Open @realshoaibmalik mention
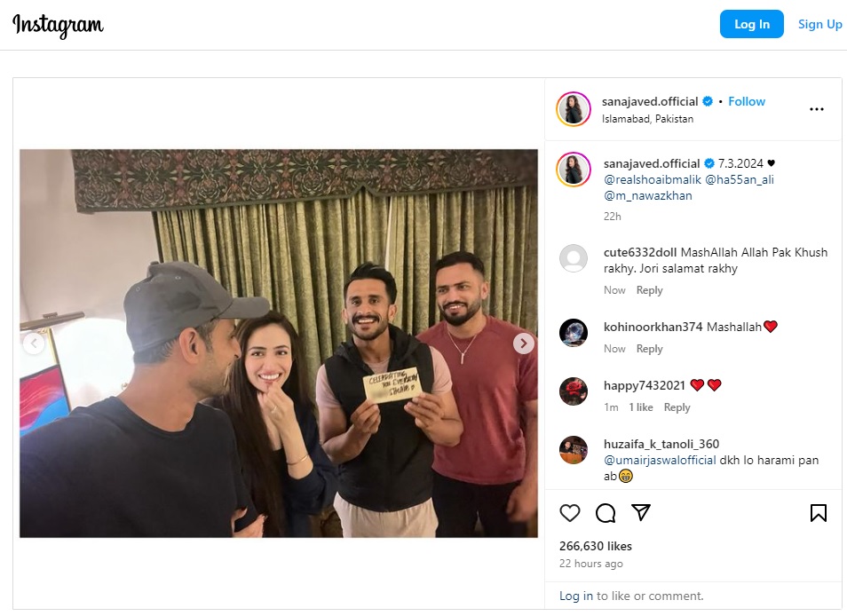The image size is (847, 616). (652, 180)
